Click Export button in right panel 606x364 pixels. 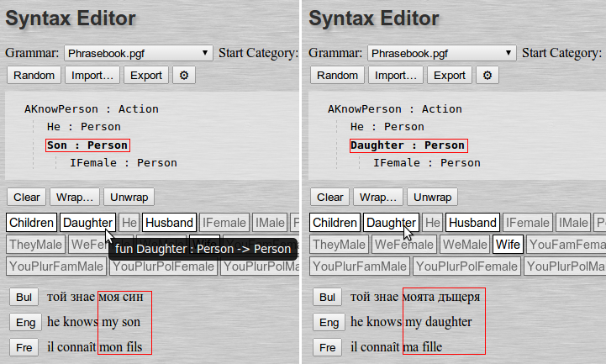[x=450, y=75]
